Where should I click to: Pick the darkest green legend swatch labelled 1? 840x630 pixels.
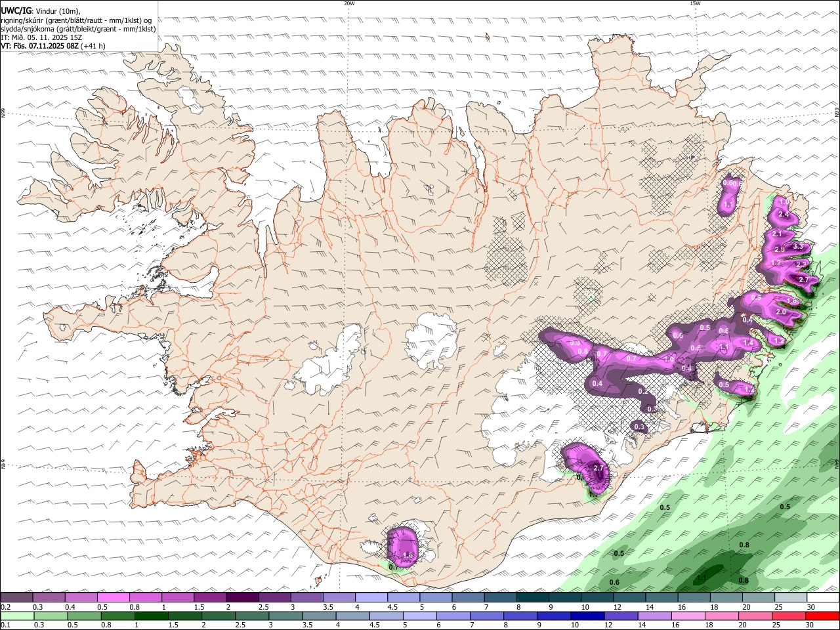pos(152,616)
